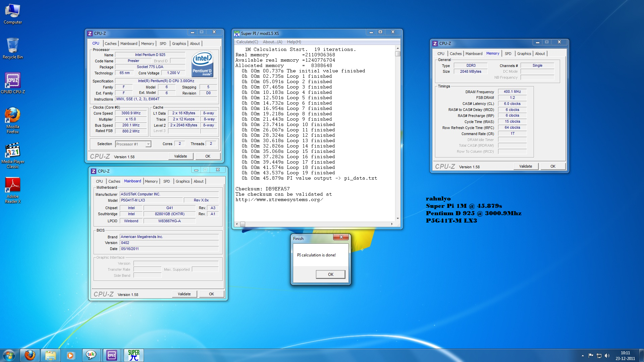Image resolution: width=644 pixels, height=362 pixels.
Task: Open Adobe Reader X desktop shortcut
Action: pyautogui.click(x=13, y=190)
